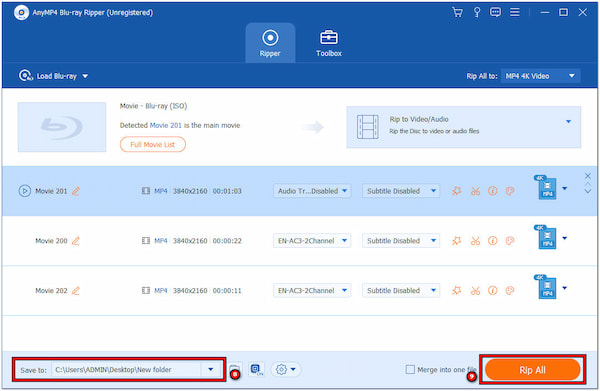The height and width of the screenshot is (391, 600).
Task: Click the register key icon
Action: tap(477, 12)
